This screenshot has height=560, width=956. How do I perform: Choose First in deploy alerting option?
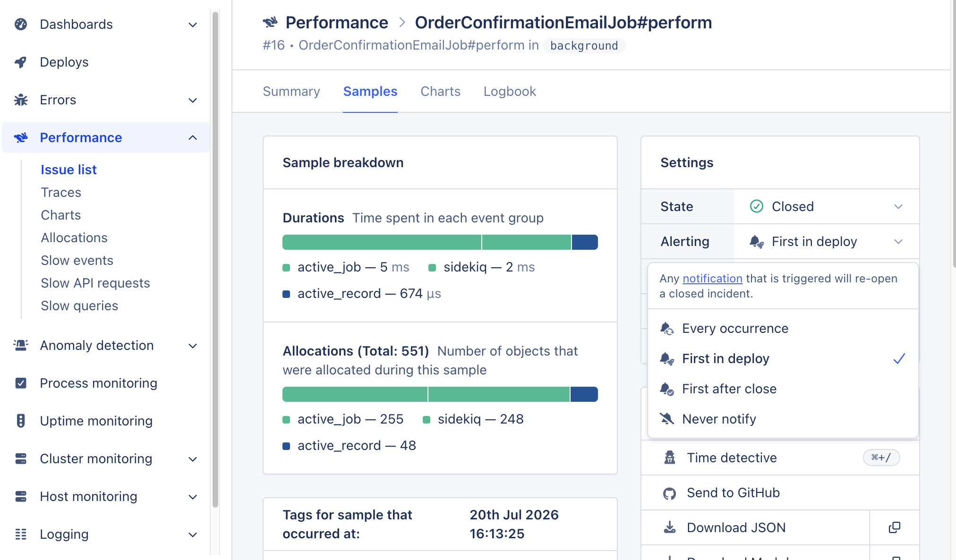(783, 358)
